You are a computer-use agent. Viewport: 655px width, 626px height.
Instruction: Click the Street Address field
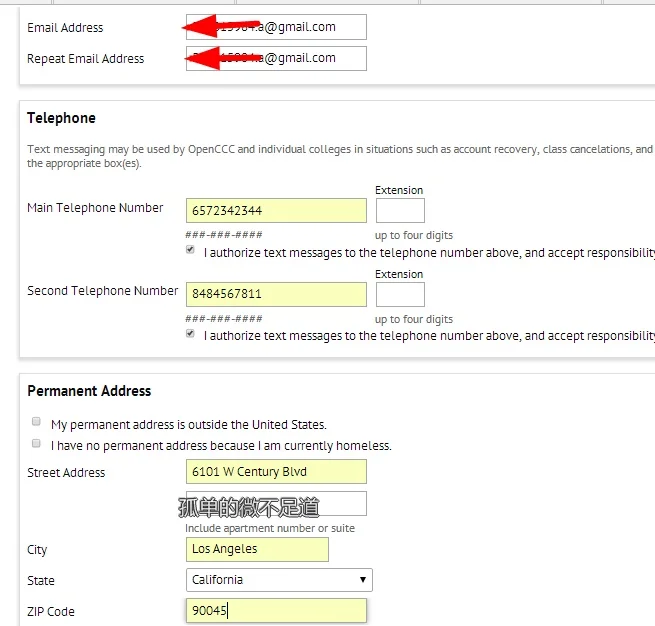[x=276, y=472]
